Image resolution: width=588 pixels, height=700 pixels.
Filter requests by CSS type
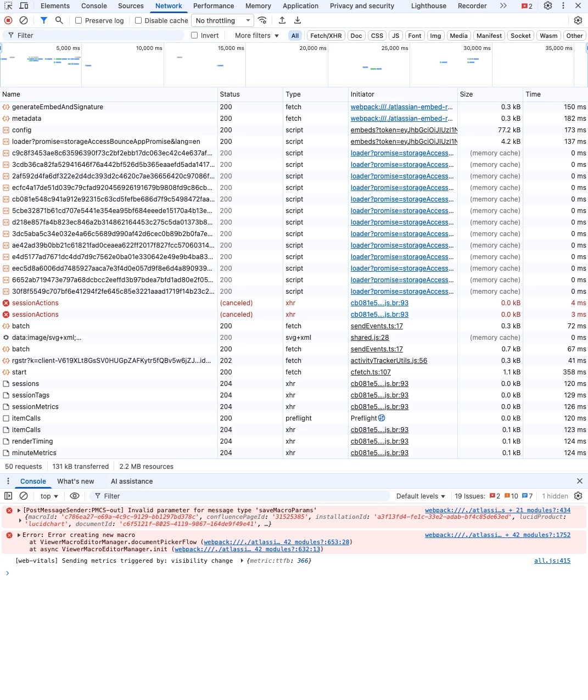click(377, 36)
